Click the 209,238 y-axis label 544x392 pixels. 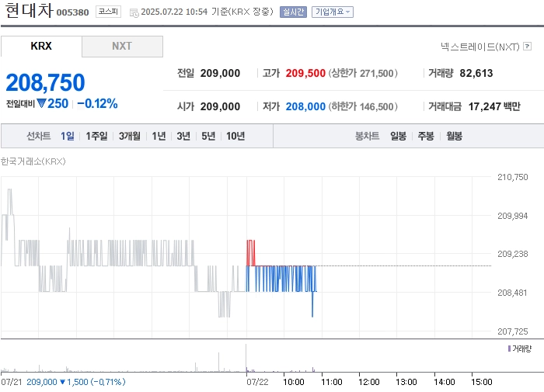click(x=512, y=254)
